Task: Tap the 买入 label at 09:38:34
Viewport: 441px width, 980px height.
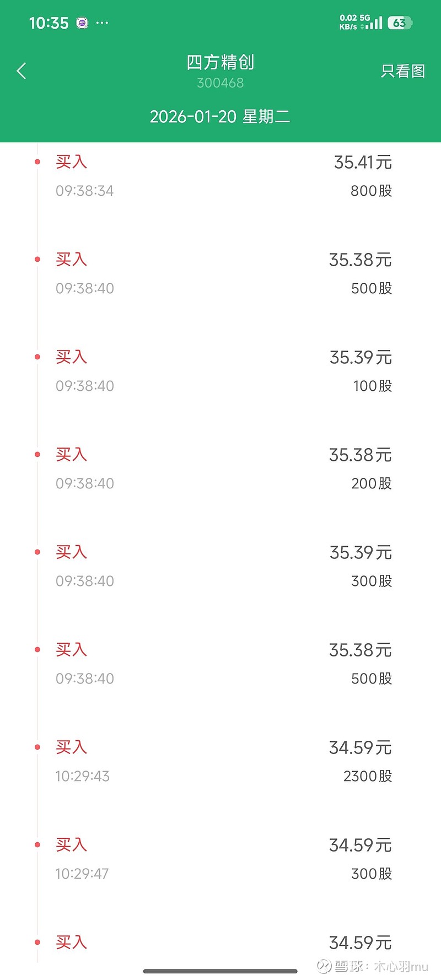Action: pos(71,162)
